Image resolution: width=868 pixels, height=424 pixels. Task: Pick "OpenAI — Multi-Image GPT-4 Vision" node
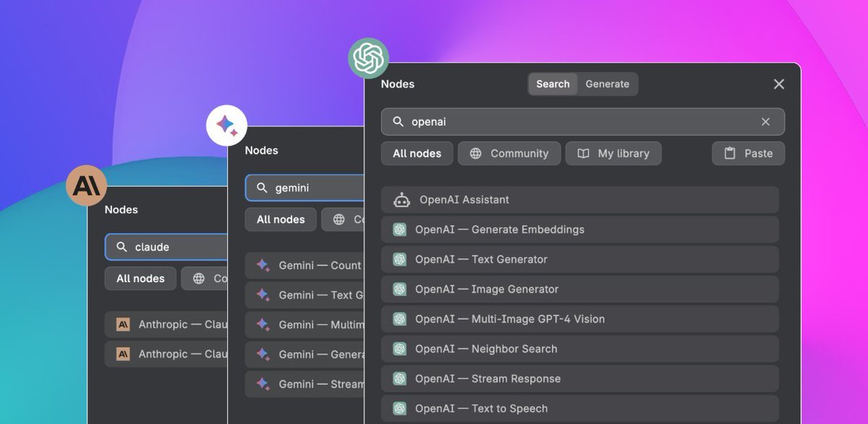[580, 319]
